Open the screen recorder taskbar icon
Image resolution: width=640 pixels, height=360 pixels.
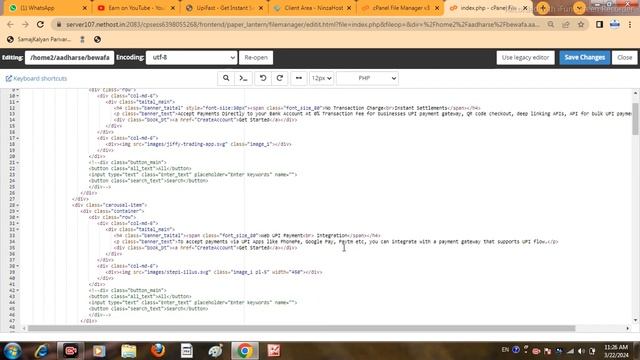(70, 351)
